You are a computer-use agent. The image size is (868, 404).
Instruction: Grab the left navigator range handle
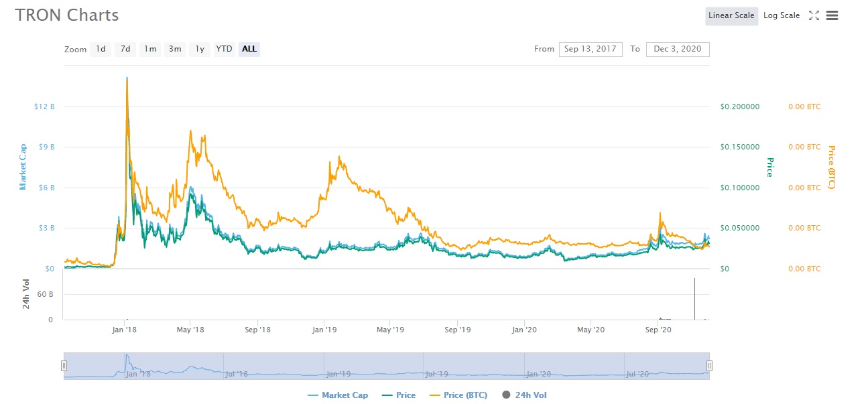64,366
